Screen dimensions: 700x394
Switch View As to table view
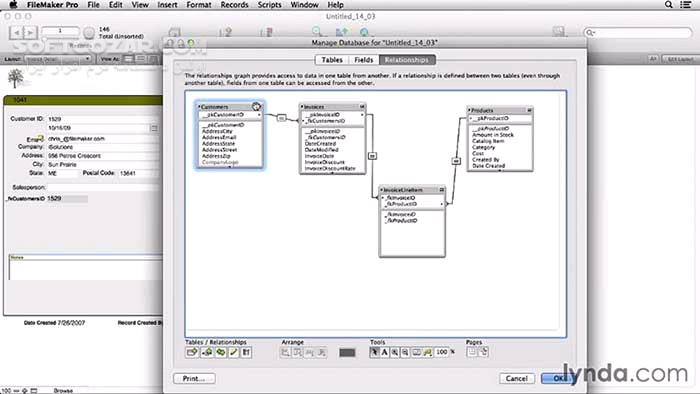click(153, 59)
